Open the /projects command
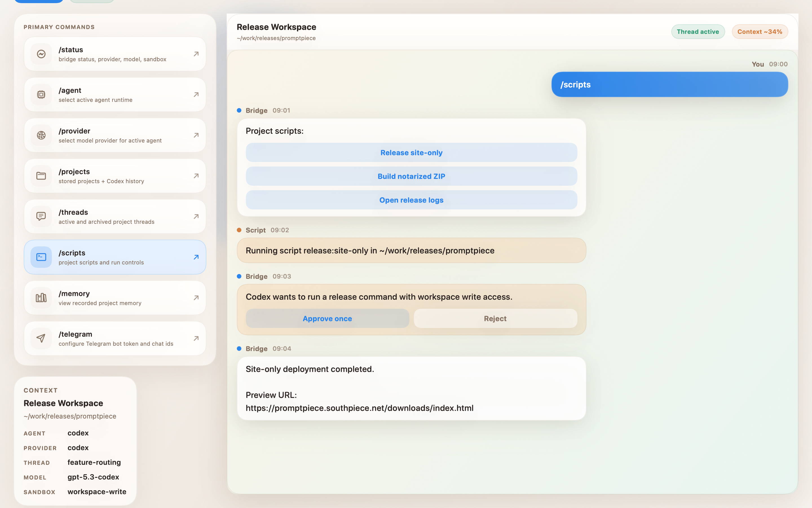 [x=115, y=176]
